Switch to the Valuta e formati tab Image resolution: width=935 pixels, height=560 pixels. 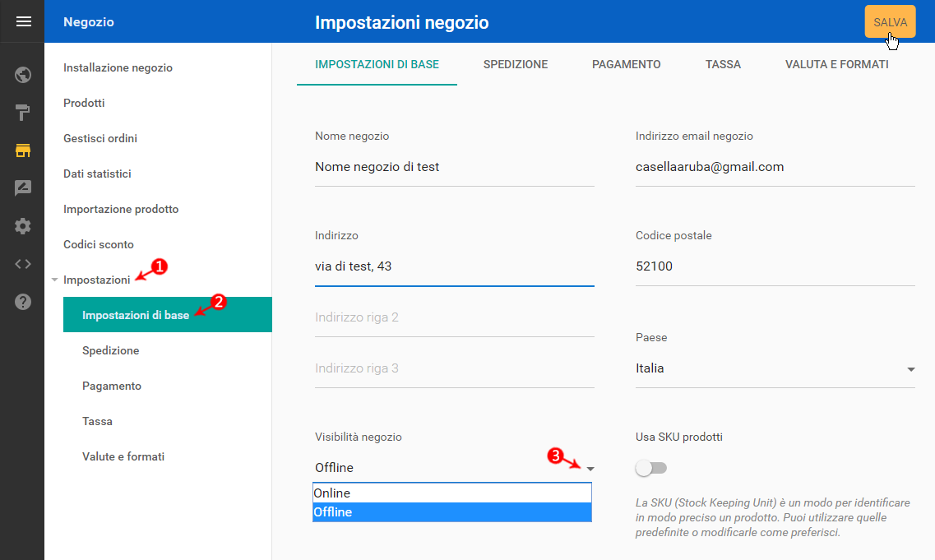pos(836,64)
